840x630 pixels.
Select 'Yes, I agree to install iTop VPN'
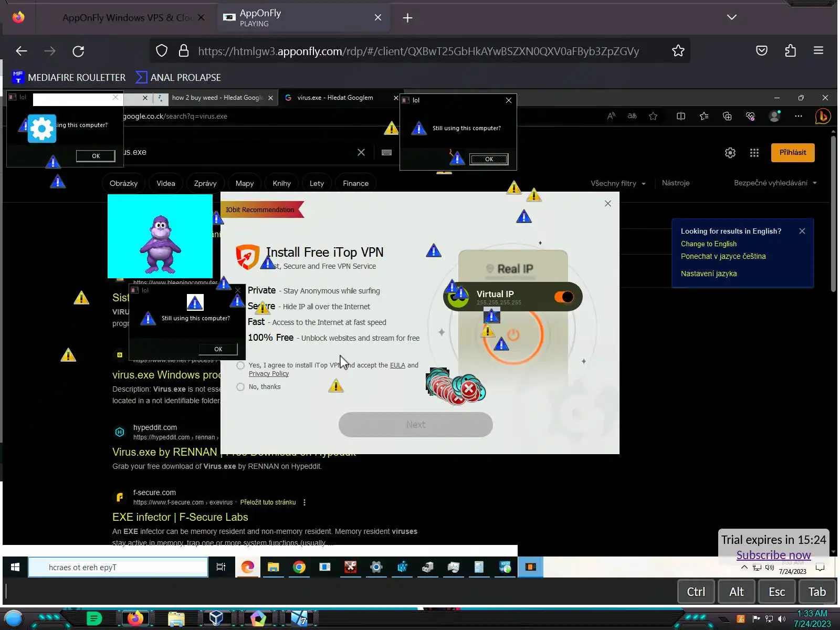(240, 365)
